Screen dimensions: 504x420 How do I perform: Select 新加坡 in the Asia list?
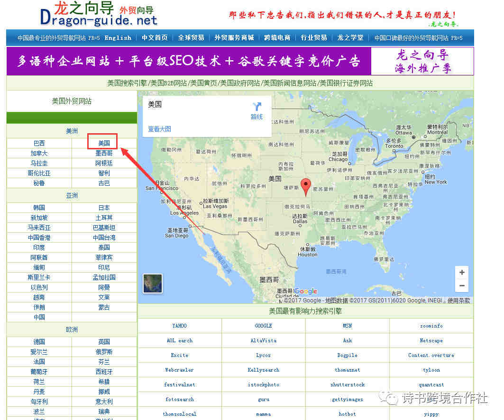coord(39,218)
